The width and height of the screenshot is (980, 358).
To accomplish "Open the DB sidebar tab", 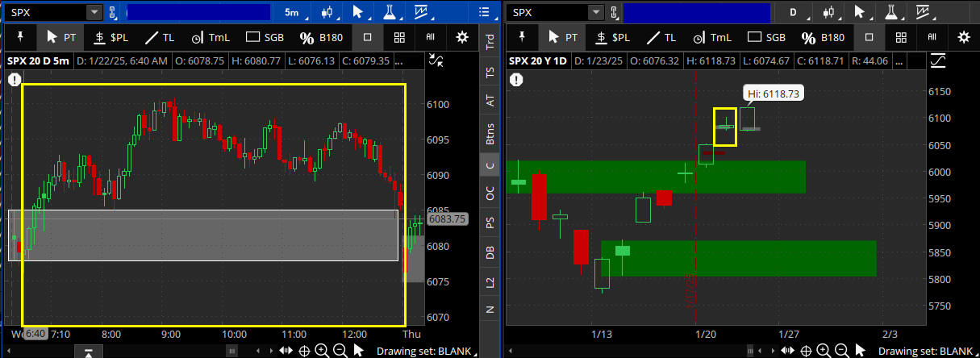I will 489,252.
